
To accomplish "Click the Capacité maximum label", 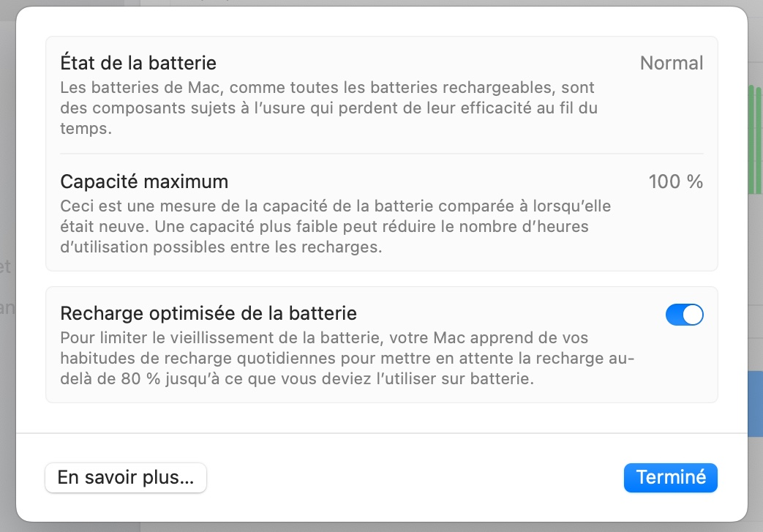I will pos(144,181).
